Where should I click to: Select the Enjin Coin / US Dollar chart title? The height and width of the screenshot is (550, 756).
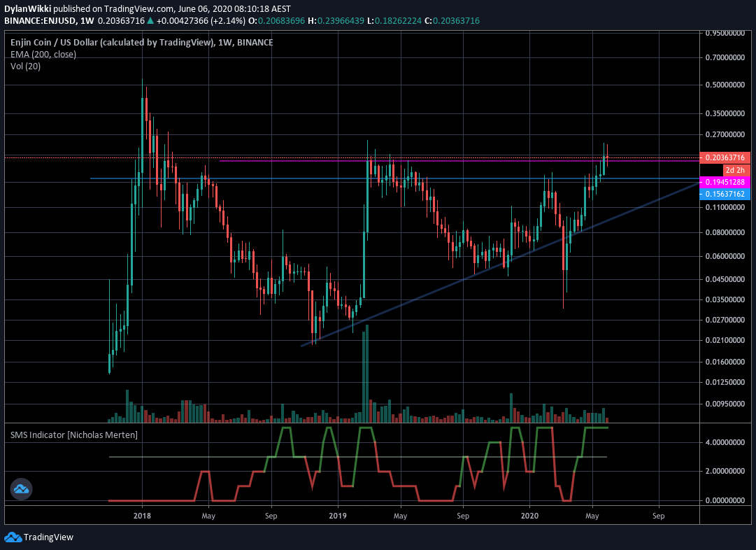142,43
